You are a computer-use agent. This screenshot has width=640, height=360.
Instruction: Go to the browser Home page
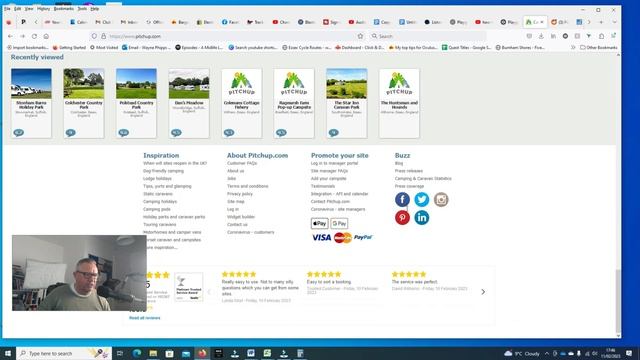point(46,36)
